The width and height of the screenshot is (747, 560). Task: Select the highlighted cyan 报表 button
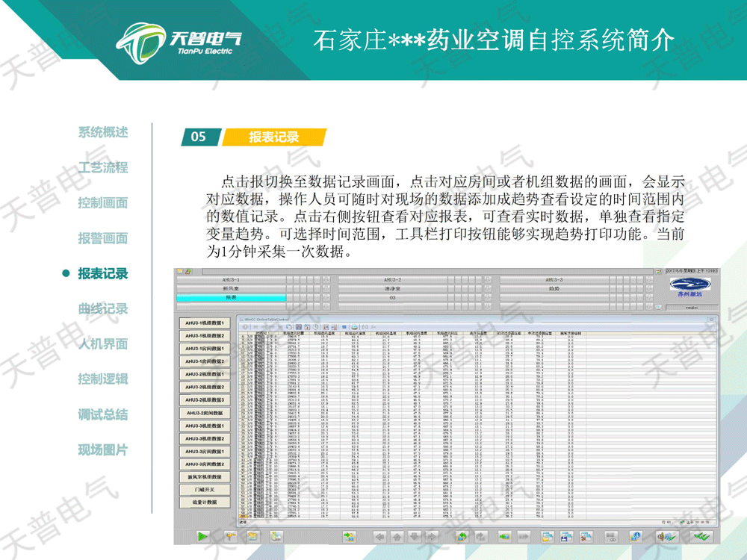click(231, 298)
